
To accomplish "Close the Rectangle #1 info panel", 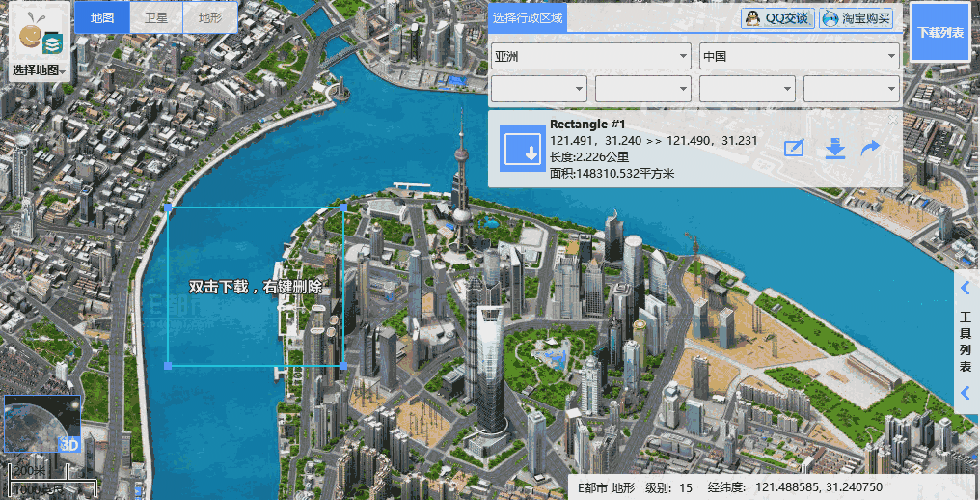I will point(893,120).
